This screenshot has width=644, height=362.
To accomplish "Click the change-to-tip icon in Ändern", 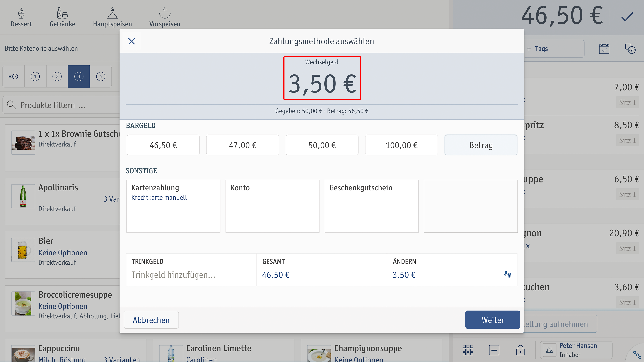I will pos(507,274).
